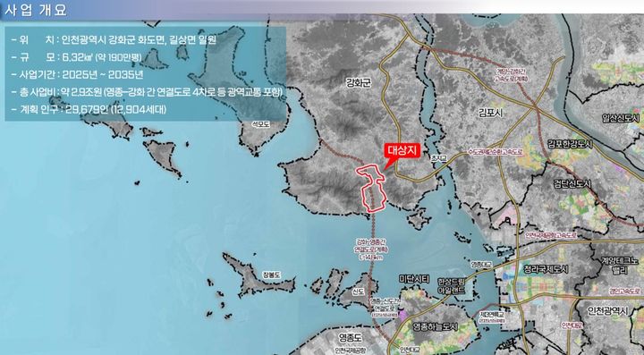Screen dimensions: 644x355
Task: Select the 위치 line mentioning 화도면, 길상면
Action: (114, 40)
